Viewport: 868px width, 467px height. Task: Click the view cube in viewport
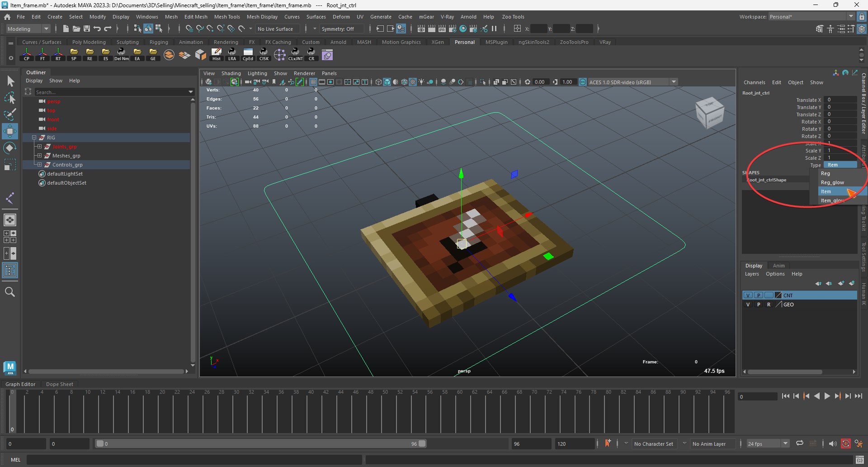click(x=709, y=113)
